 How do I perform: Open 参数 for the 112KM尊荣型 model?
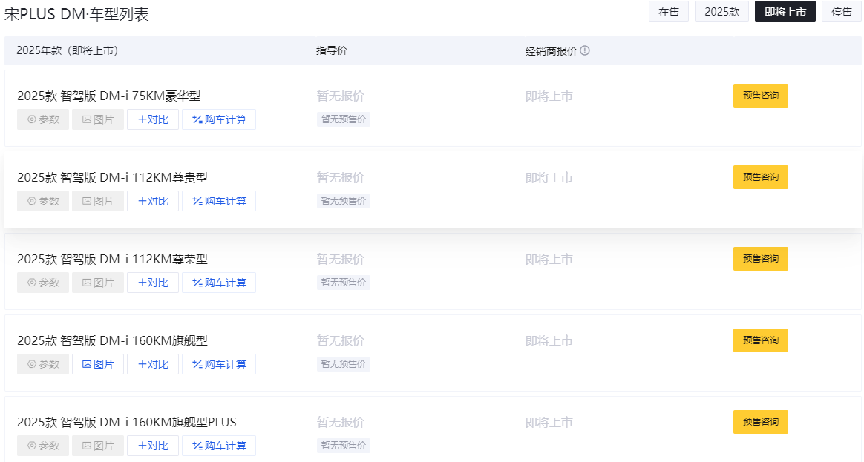(x=43, y=283)
